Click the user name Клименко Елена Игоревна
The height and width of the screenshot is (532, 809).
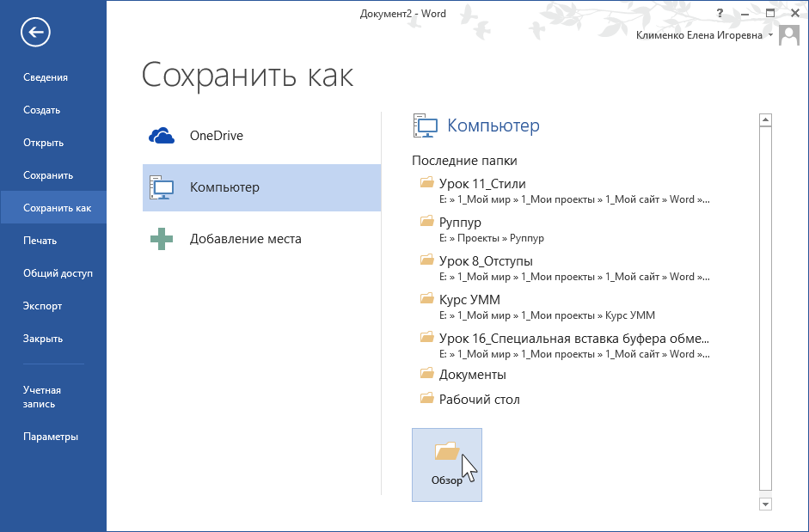point(699,35)
